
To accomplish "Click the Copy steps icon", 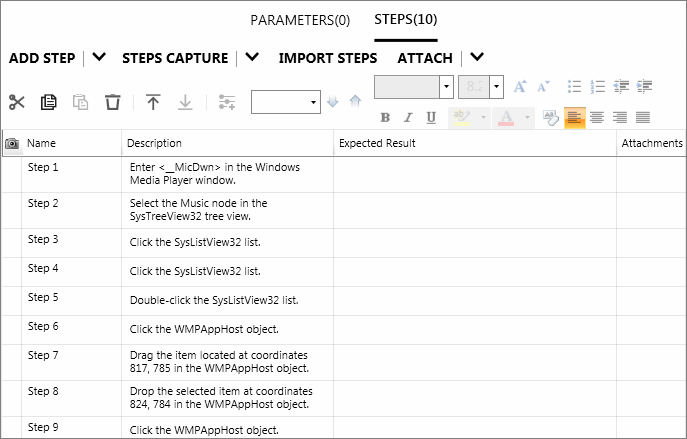I will point(48,102).
